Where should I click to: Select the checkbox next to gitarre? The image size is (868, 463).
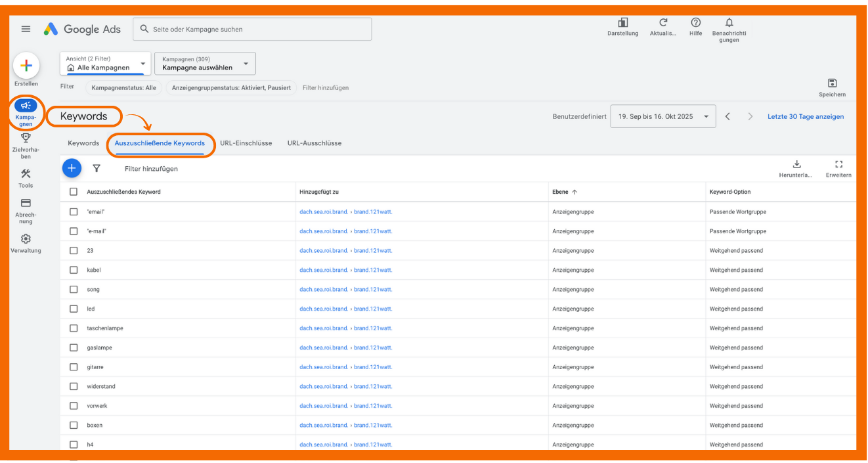click(x=74, y=367)
